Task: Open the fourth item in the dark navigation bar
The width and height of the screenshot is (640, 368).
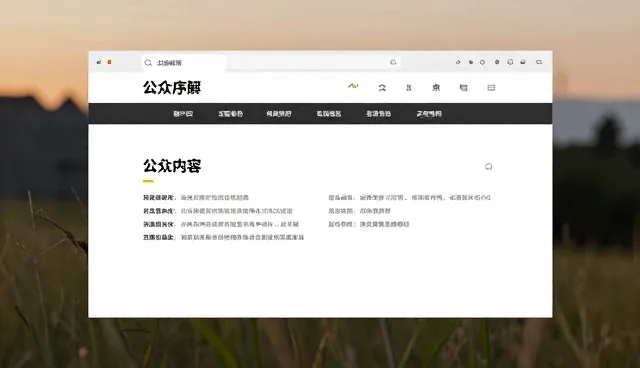Action: 329,114
